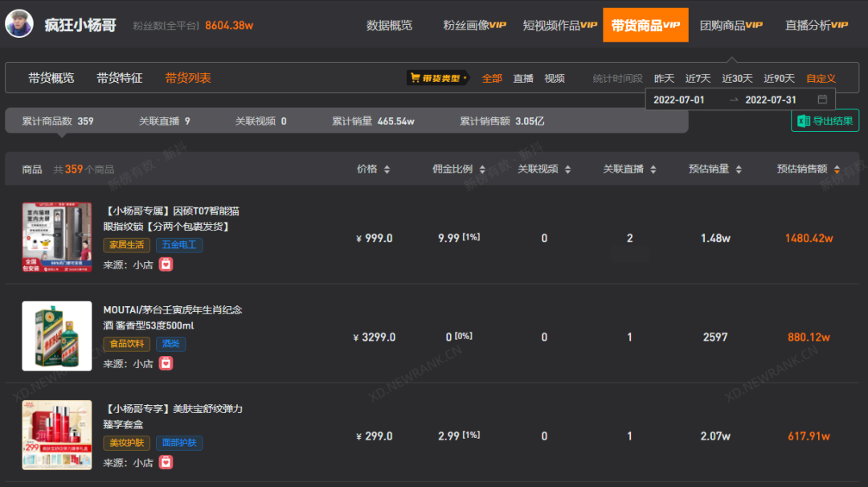Filter 带货类型 by 视频
This screenshot has height=487, width=868.
point(554,79)
